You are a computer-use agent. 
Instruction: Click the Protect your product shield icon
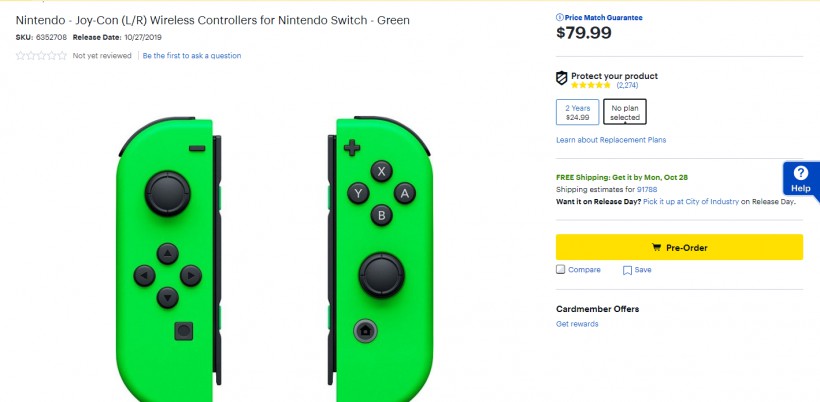pyautogui.click(x=561, y=77)
